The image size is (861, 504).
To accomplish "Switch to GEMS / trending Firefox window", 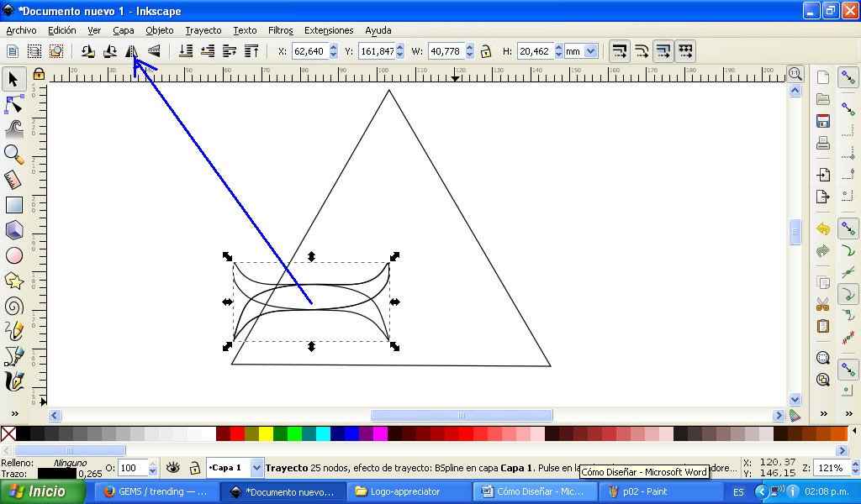I will click(x=157, y=492).
